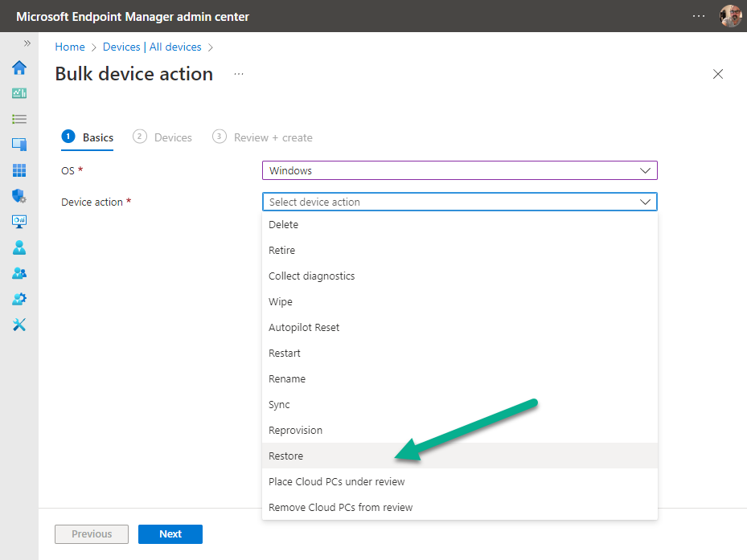Viewport: 747px width, 560px height.
Task: Select the Basics step tab
Action: [x=87, y=137]
